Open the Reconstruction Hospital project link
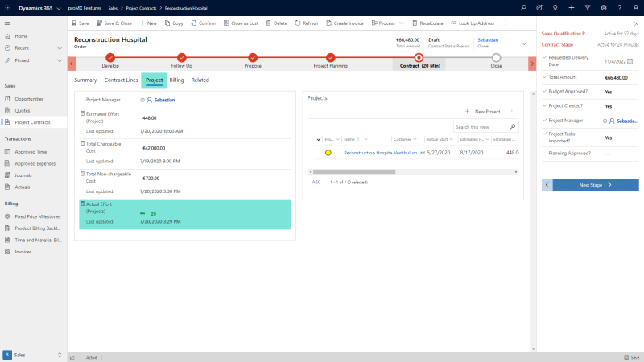The height and width of the screenshot is (362, 644). [367, 152]
